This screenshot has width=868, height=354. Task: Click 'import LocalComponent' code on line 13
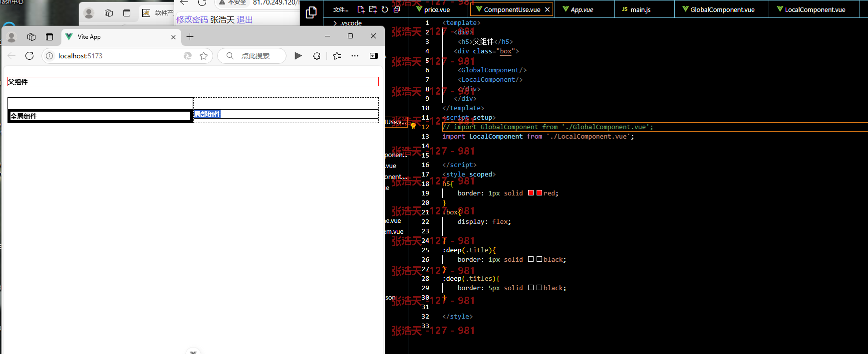tap(538, 137)
